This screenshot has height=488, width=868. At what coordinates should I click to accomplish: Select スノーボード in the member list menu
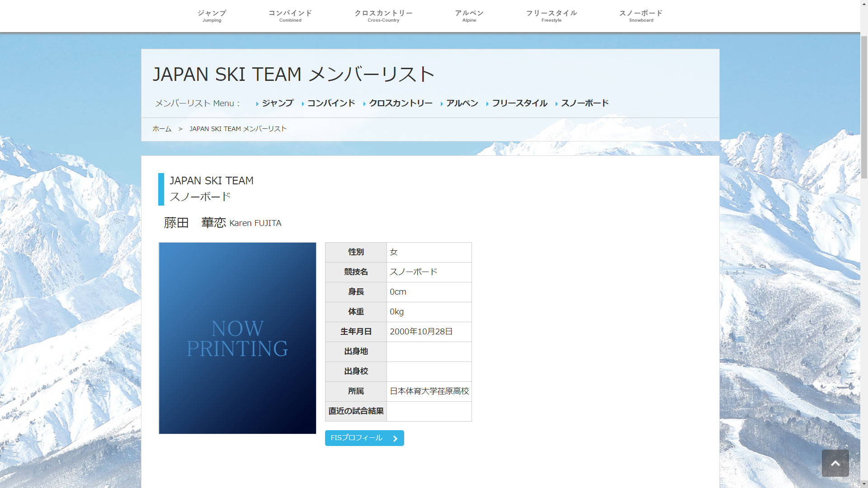pos(585,103)
